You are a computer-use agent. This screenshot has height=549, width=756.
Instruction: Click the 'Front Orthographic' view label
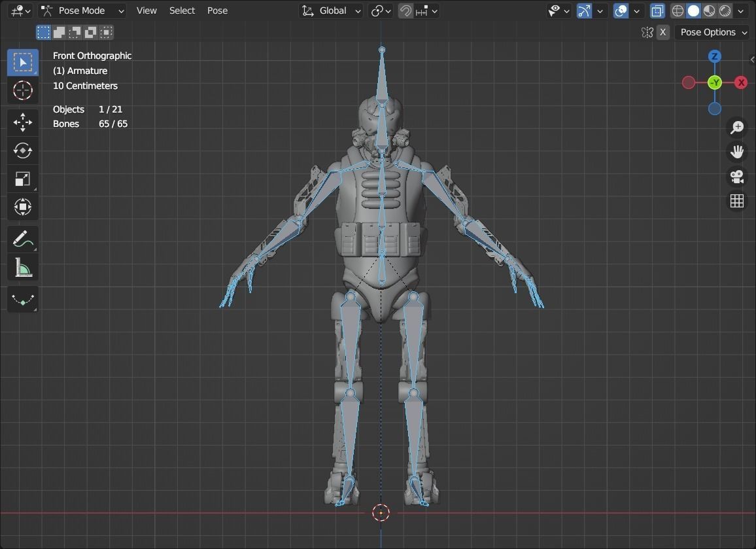click(92, 56)
